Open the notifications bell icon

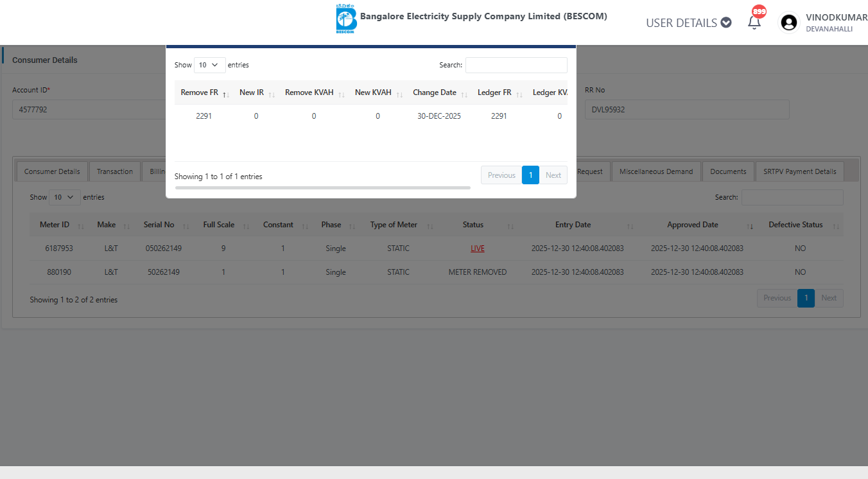(754, 22)
